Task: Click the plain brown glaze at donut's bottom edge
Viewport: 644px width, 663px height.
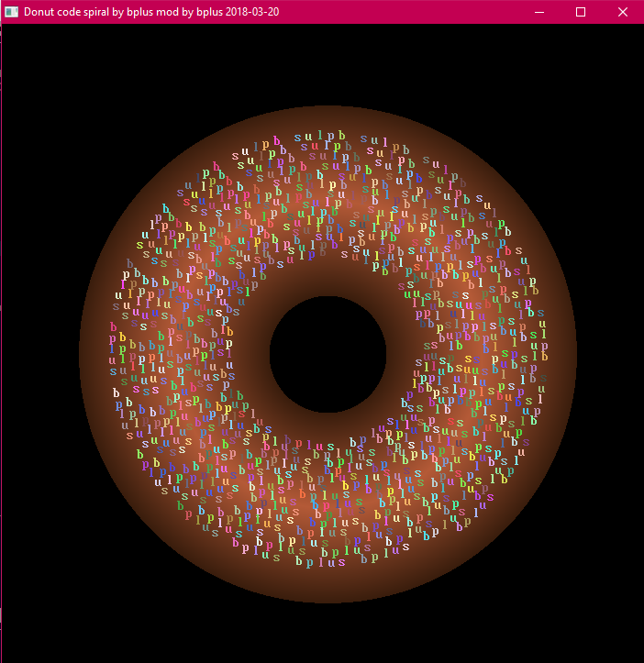Action: pos(328,587)
